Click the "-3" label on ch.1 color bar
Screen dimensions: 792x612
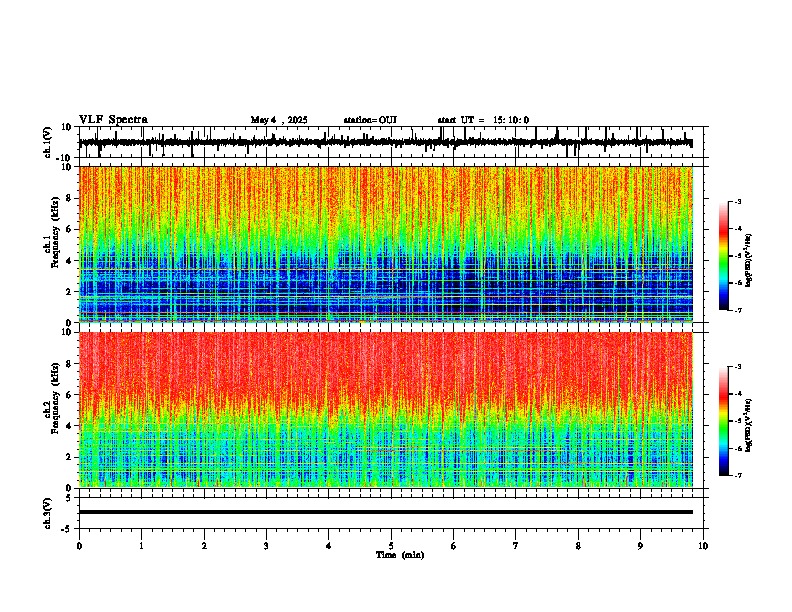click(738, 201)
